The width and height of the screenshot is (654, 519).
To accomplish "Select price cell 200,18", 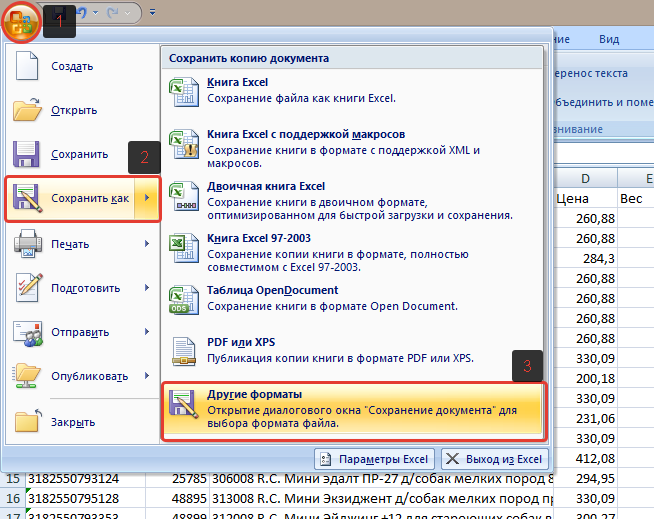I will coord(586,378).
